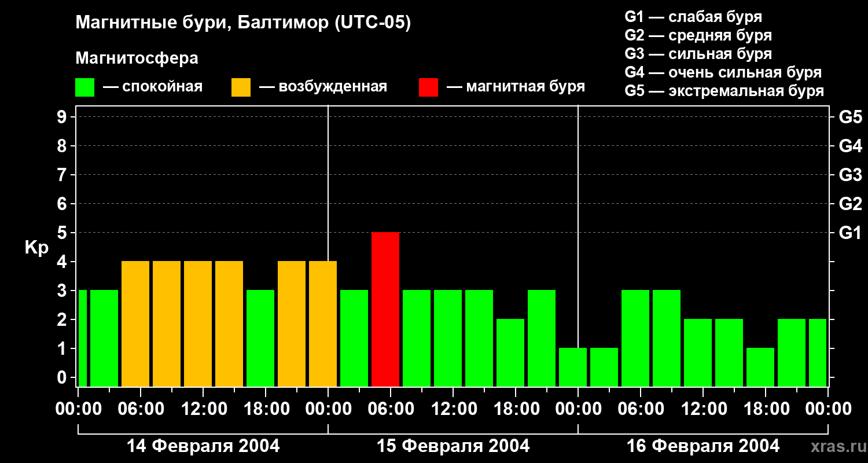This screenshot has width=868, height=463.
Task: Click the red 'магнитная буря' legend swatch
Action: [x=428, y=87]
